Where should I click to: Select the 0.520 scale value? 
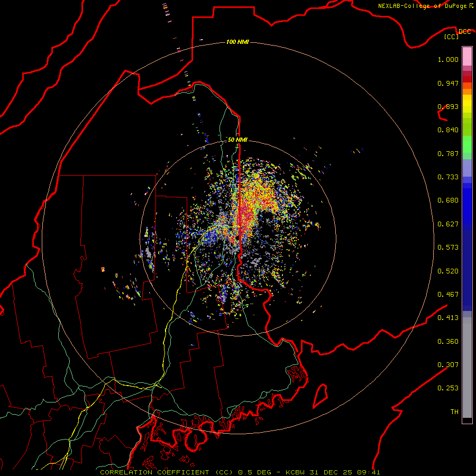(x=448, y=271)
